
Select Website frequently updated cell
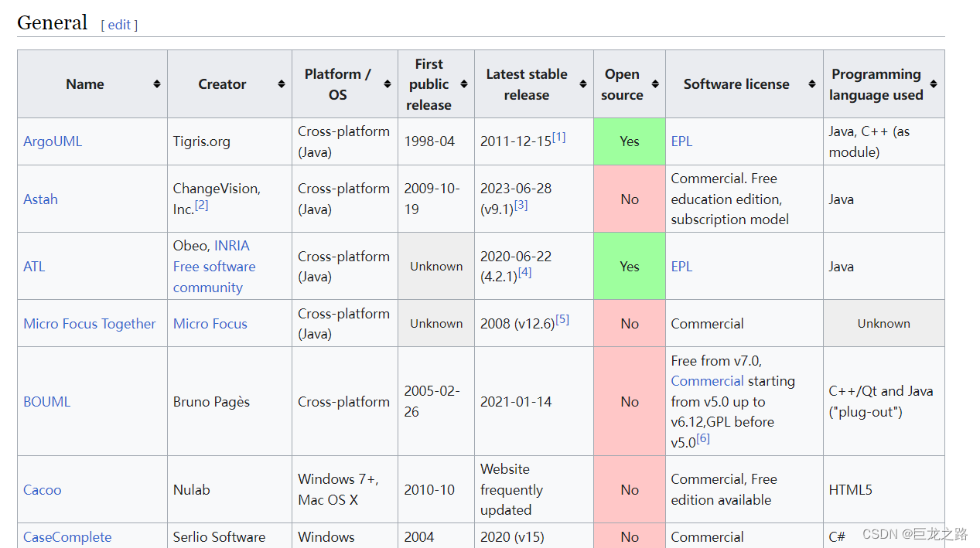(x=534, y=490)
